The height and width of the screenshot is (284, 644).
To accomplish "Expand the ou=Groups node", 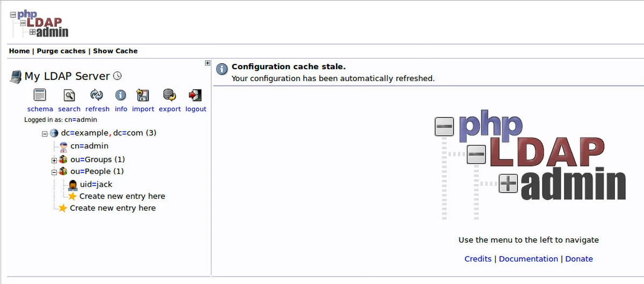I will pos(54,160).
